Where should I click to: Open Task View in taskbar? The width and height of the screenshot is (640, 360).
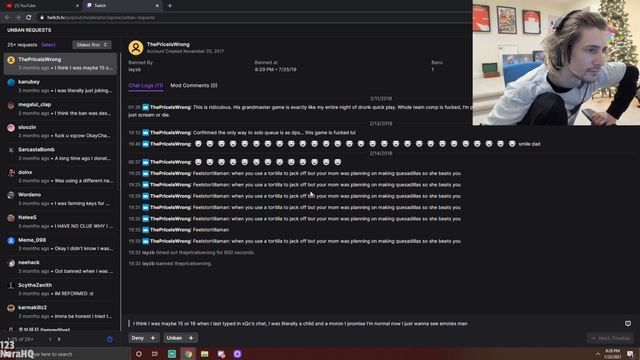click(x=155, y=354)
